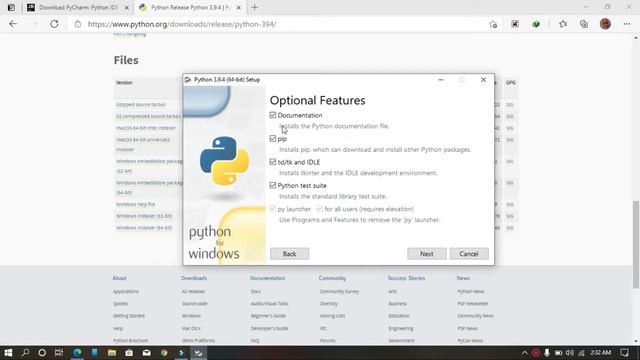Click the page vertical scrollbar thumb

pyautogui.click(x=636, y=244)
